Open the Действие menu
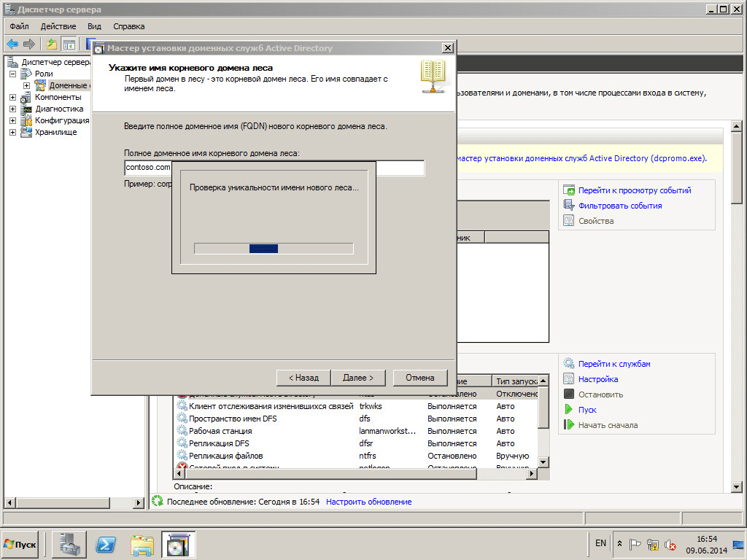Image resolution: width=747 pixels, height=560 pixels. pyautogui.click(x=58, y=26)
